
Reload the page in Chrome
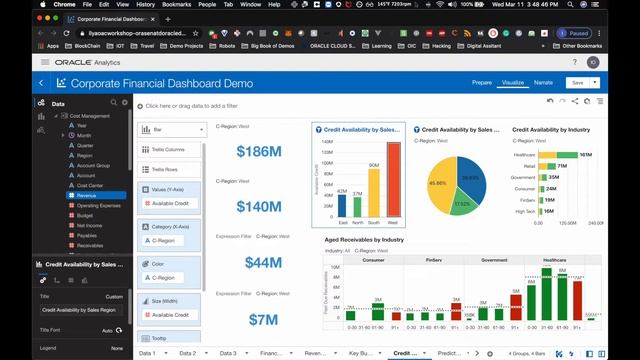click(67, 33)
